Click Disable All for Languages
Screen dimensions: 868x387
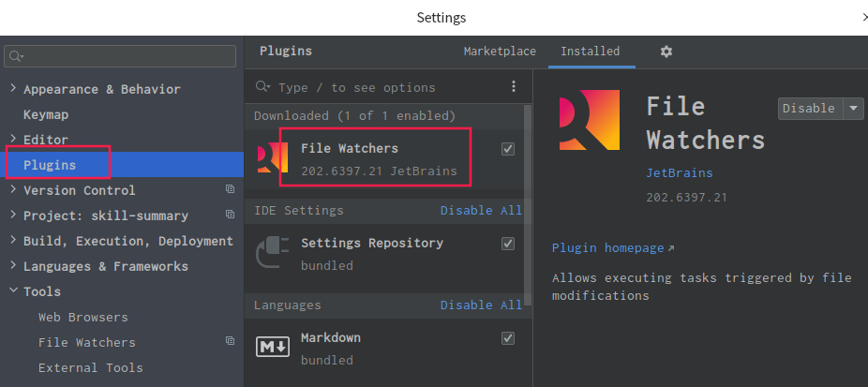(x=481, y=305)
